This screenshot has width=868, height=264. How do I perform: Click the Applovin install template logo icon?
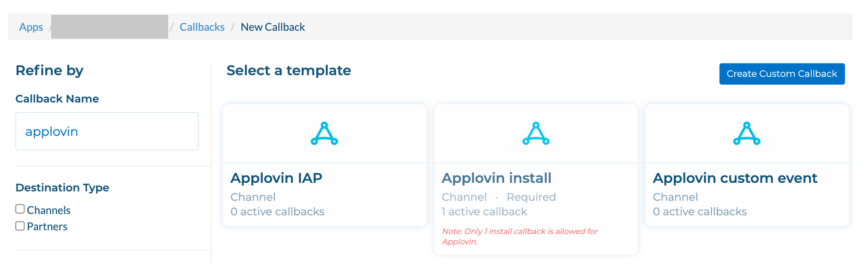[536, 133]
